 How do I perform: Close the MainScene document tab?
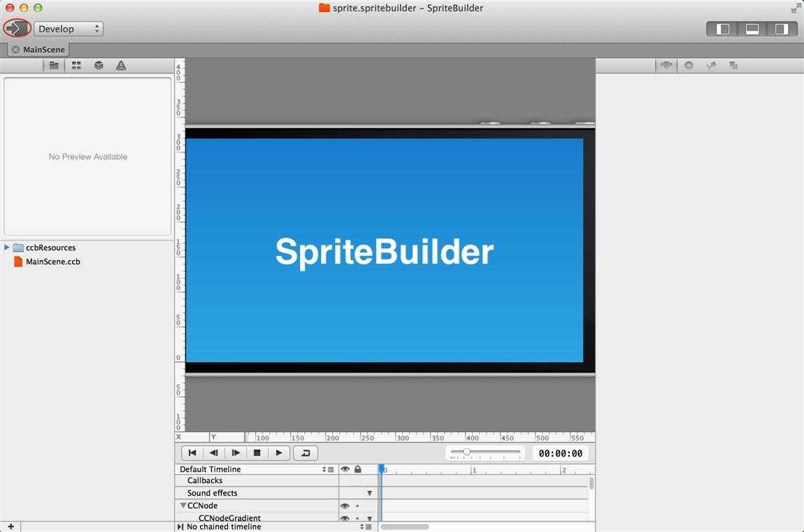(15, 50)
